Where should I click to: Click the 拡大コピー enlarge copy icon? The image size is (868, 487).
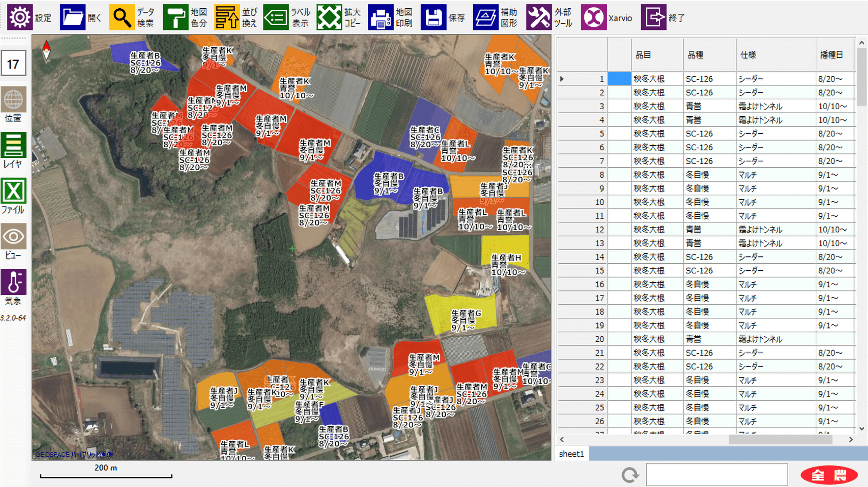329,17
